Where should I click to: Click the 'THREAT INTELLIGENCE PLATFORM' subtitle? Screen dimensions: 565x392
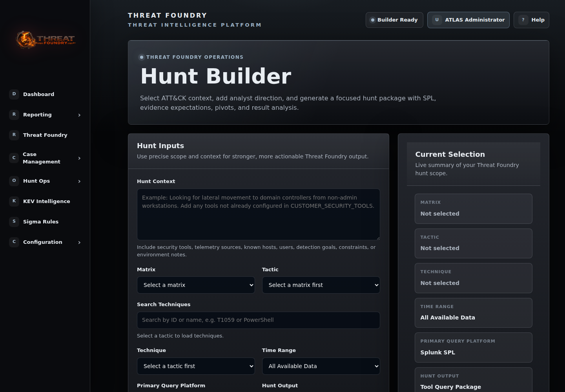point(195,25)
